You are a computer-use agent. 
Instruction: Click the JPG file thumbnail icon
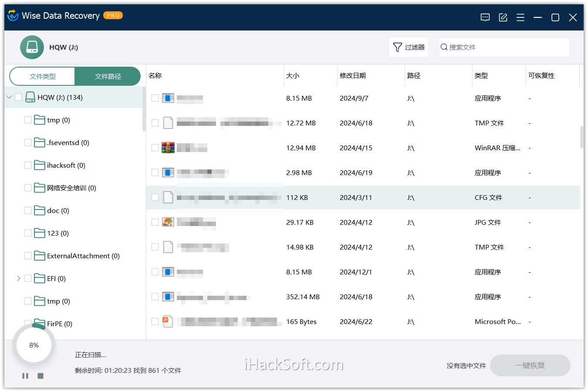click(168, 222)
